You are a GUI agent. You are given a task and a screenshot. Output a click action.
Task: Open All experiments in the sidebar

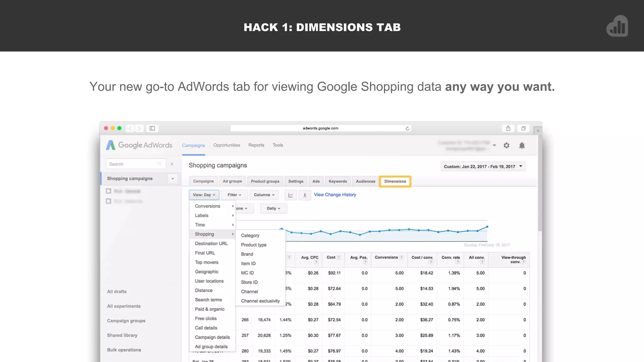[x=124, y=306]
